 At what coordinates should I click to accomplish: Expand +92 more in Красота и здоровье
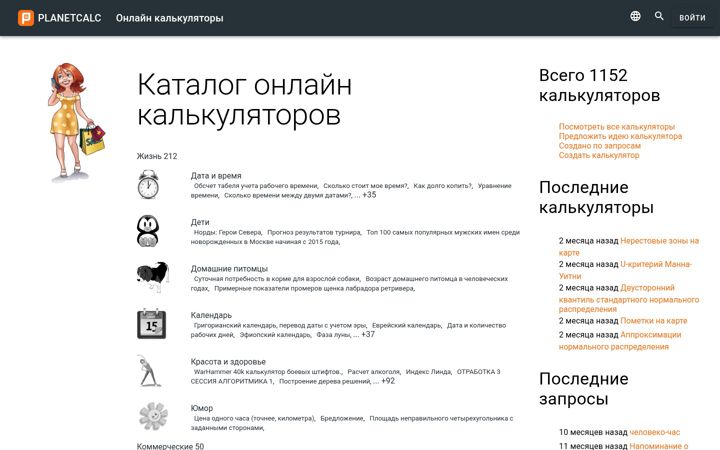click(x=388, y=381)
